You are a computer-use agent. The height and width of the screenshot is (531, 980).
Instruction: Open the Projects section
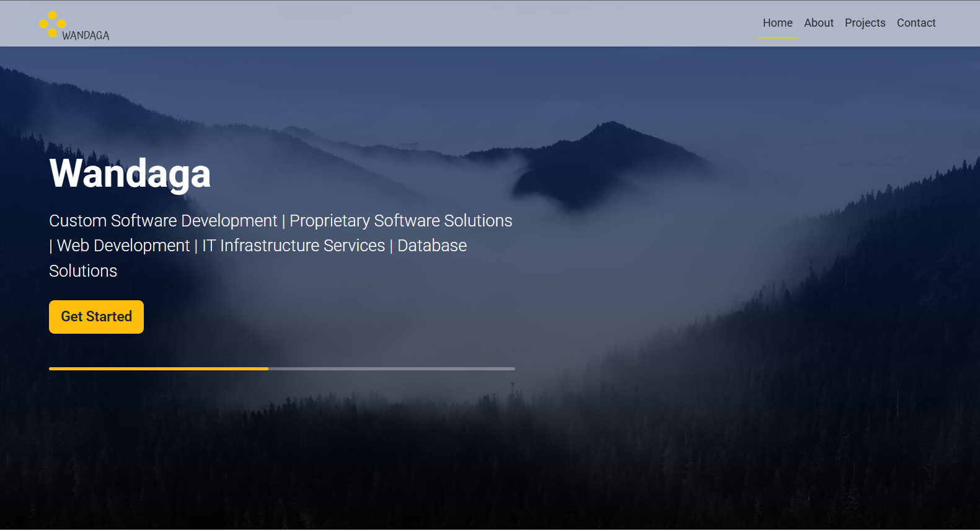(x=865, y=23)
